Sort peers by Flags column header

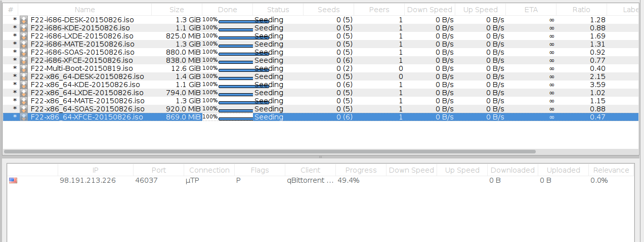click(x=260, y=170)
